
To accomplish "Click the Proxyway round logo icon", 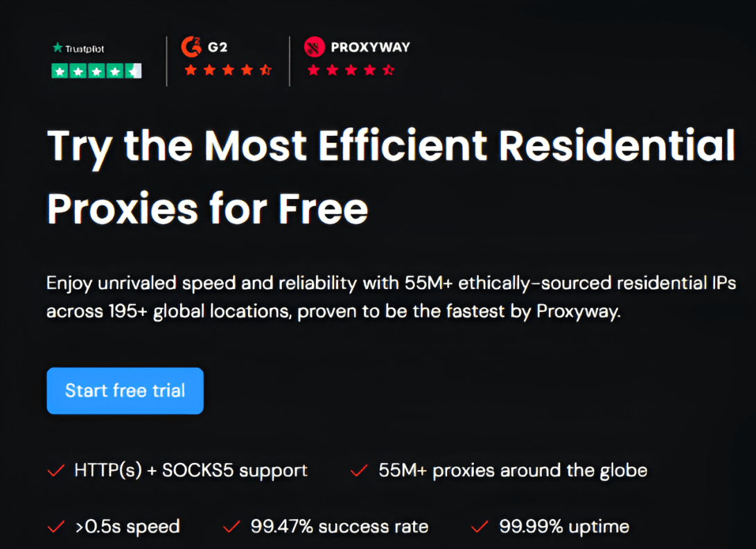I will (x=315, y=47).
